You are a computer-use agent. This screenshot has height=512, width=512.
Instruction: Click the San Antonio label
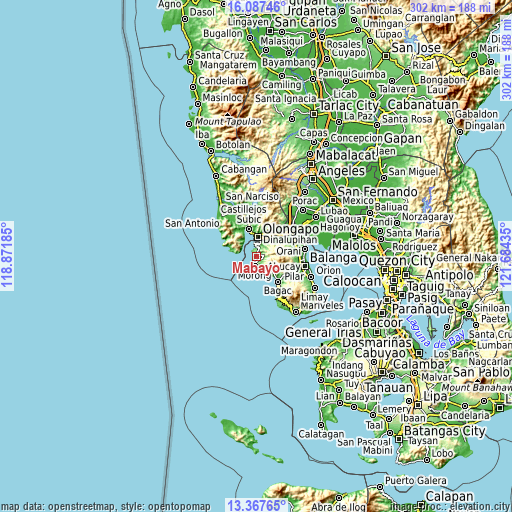pos(192,223)
